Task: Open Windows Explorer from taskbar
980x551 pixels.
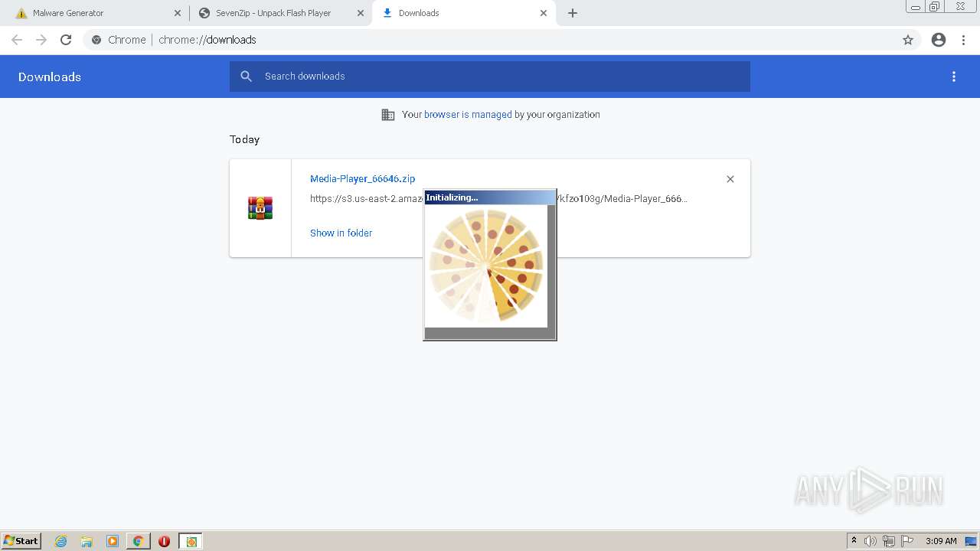Action: click(87, 541)
